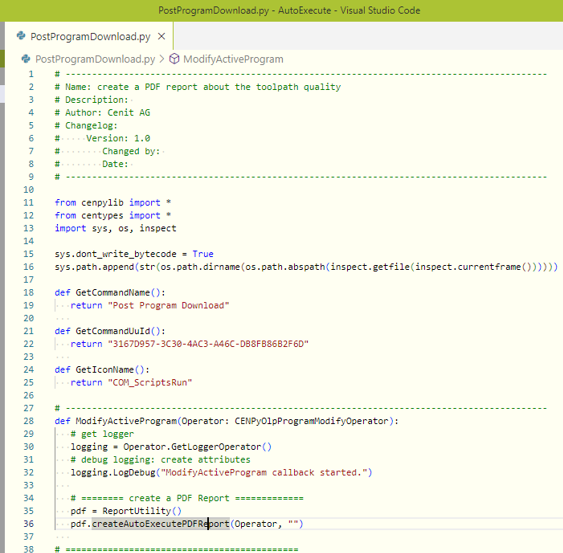Click the Python icon in breadcrumb
This screenshot has width=563, height=553.
pyautogui.click(x=26, y=59)
